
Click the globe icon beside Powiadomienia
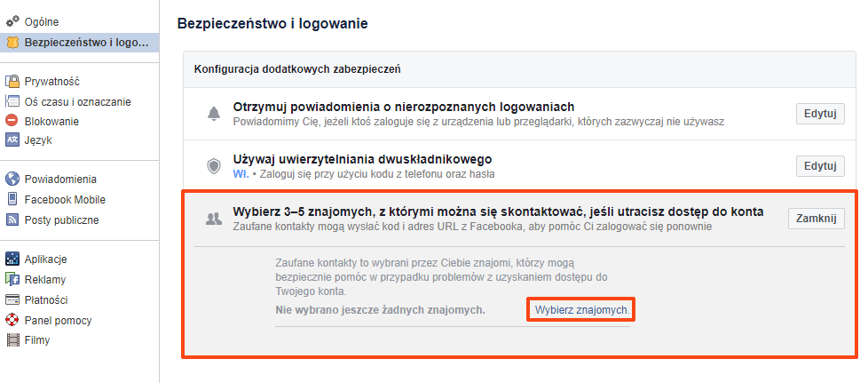coord(12,179)
